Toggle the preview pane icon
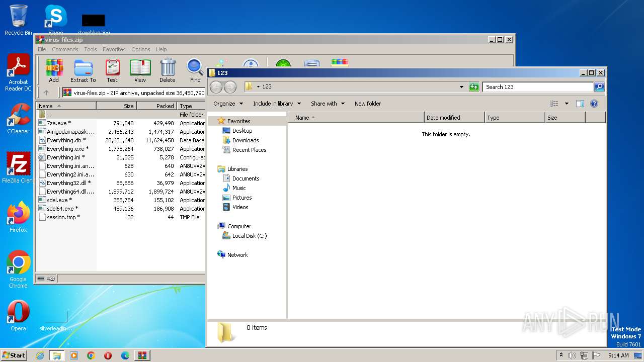644x362 pixels. pyautogui.click(x=580, y=104)
